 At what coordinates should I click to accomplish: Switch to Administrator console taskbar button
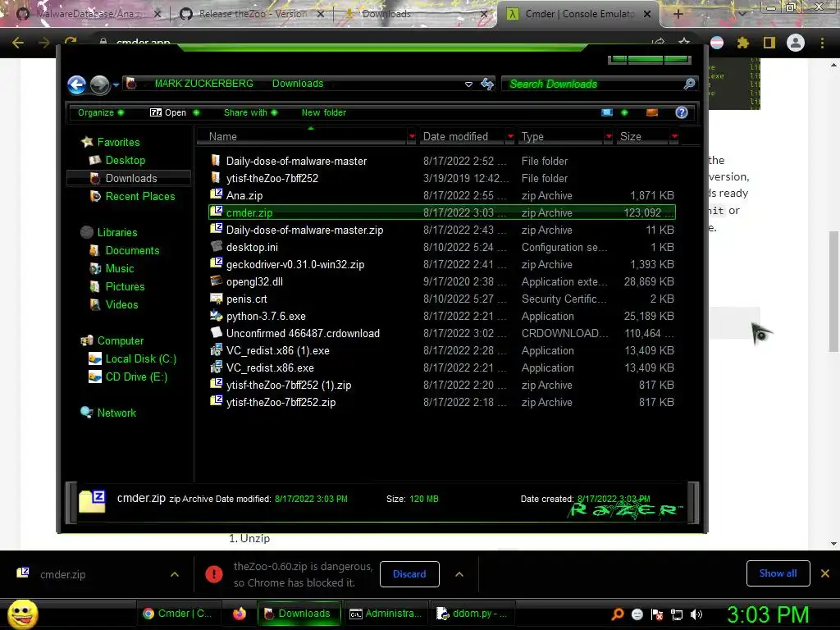pos(386,614)
